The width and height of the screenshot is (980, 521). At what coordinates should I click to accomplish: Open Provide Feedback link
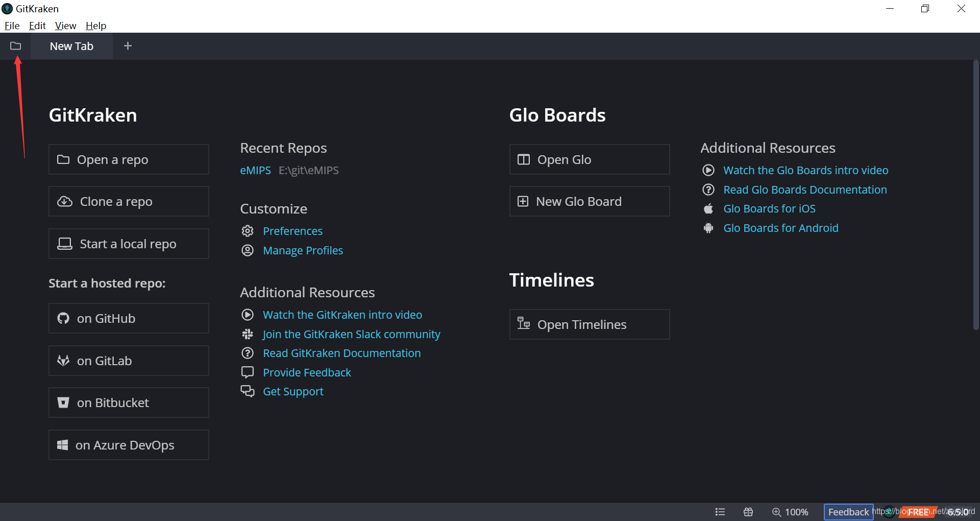(x=307, y=373)
